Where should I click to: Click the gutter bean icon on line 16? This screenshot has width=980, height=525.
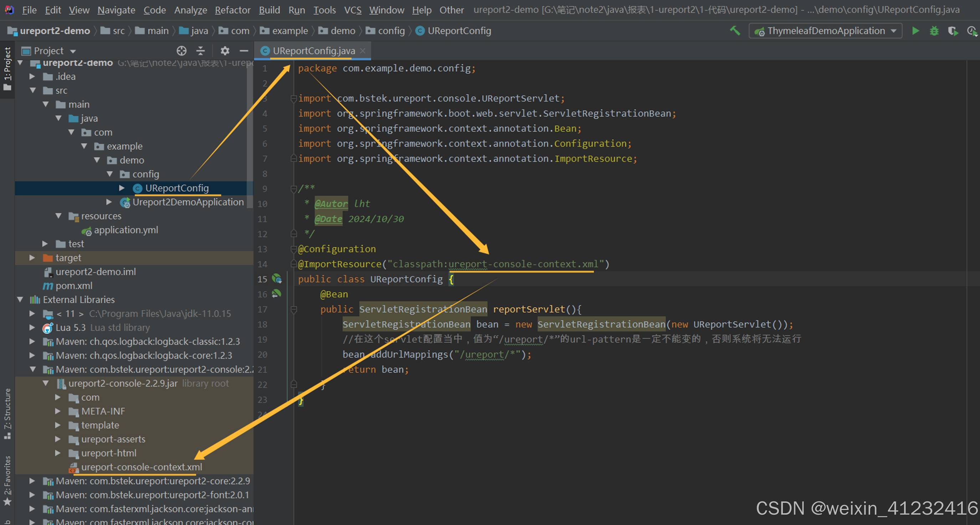click(277, 293)
